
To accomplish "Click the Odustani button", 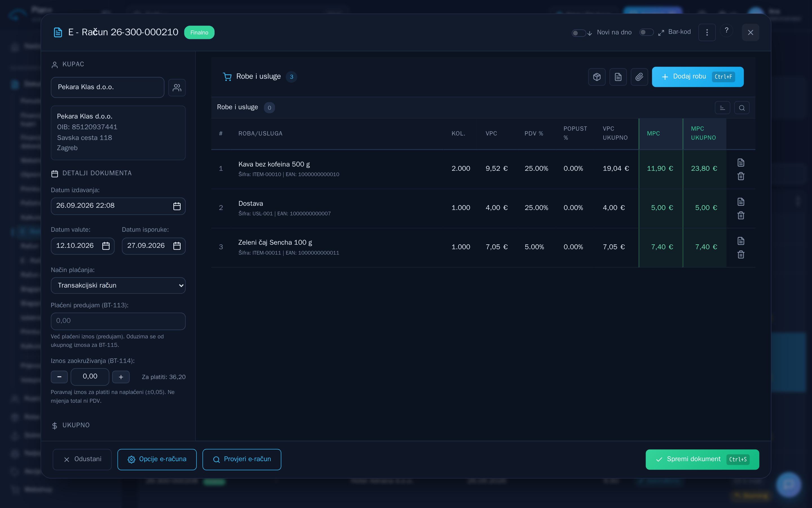I will coord(82,459).
